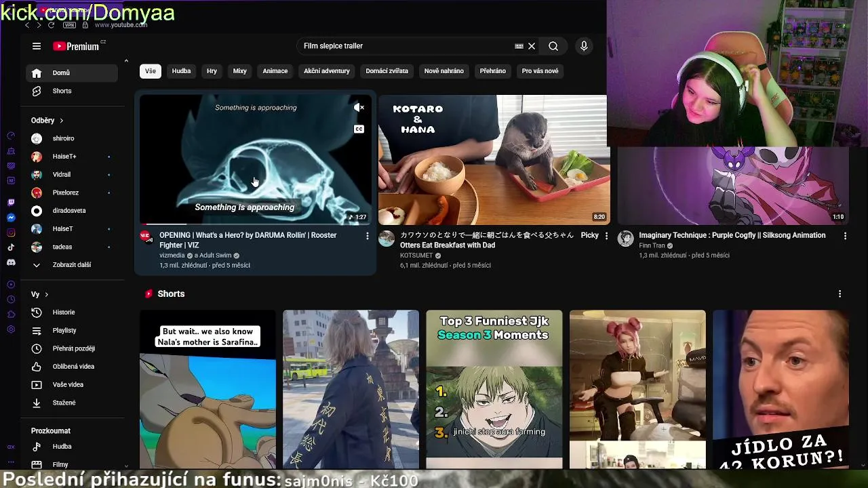This screenshot has width=868, height=488.
Task: Open Finn Tran channel avatar
Action: coord(626,238)
